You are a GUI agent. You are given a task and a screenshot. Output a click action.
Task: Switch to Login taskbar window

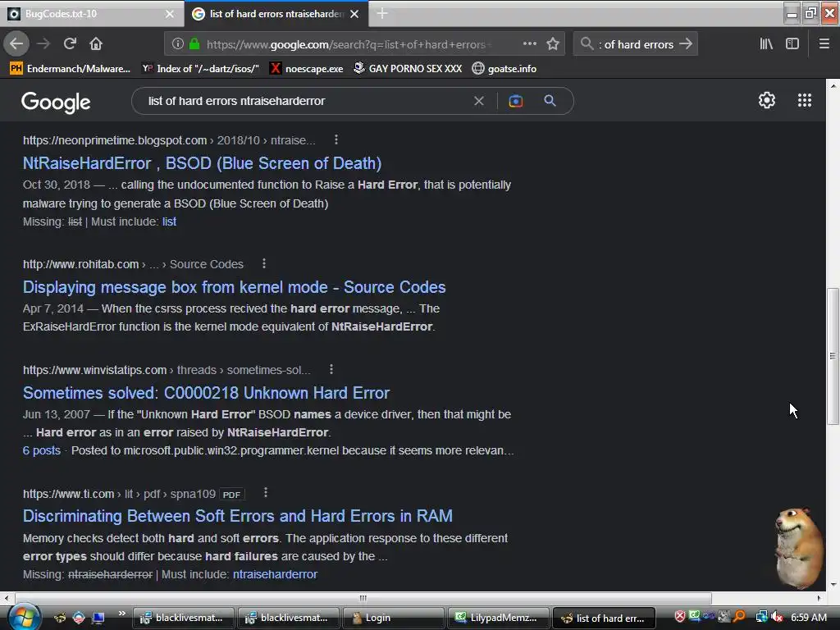click(393, 618)
